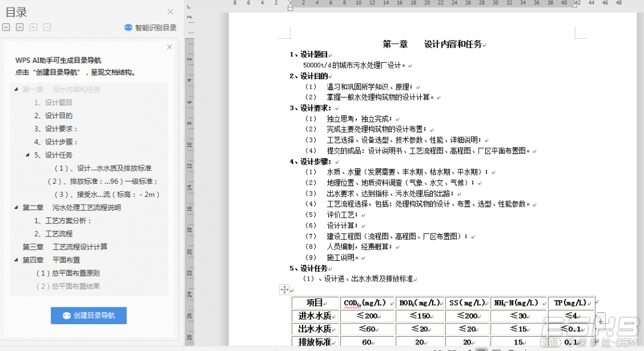Click line 施工说明 in document

coord(343,257)
